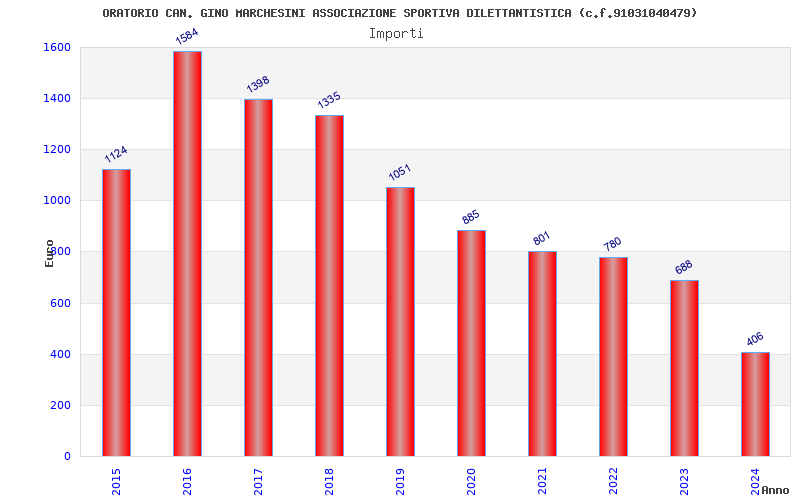Screen dimensions: 800x500
Task: Click the chart title ORATORIO CAN. GINO MARCHESINI
Action: coord(399,13)
